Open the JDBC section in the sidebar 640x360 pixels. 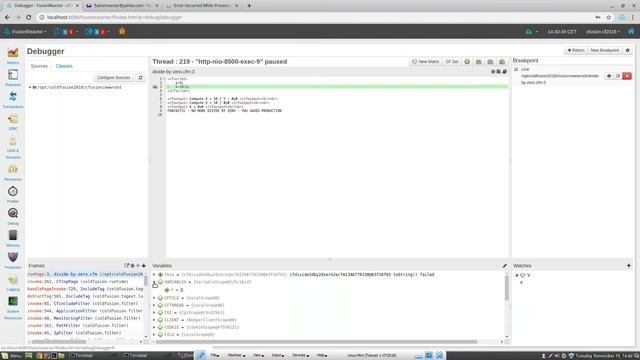tap(13, 122)
